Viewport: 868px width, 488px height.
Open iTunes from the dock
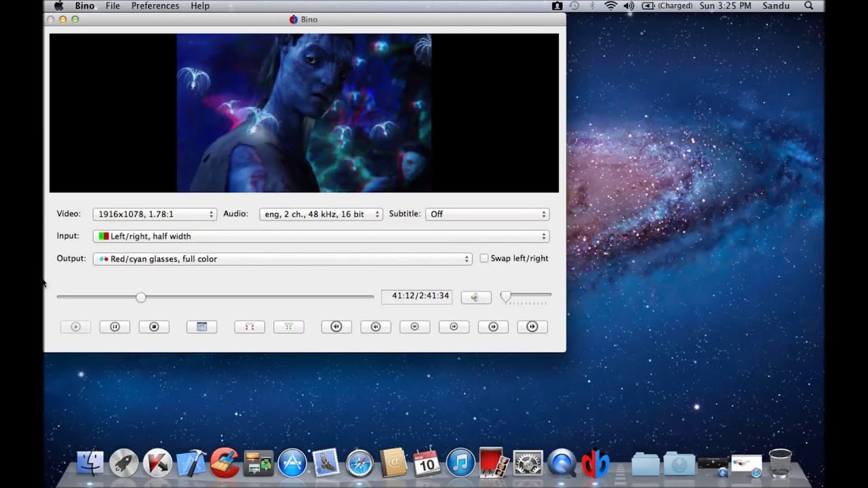[x=460, y=463]
